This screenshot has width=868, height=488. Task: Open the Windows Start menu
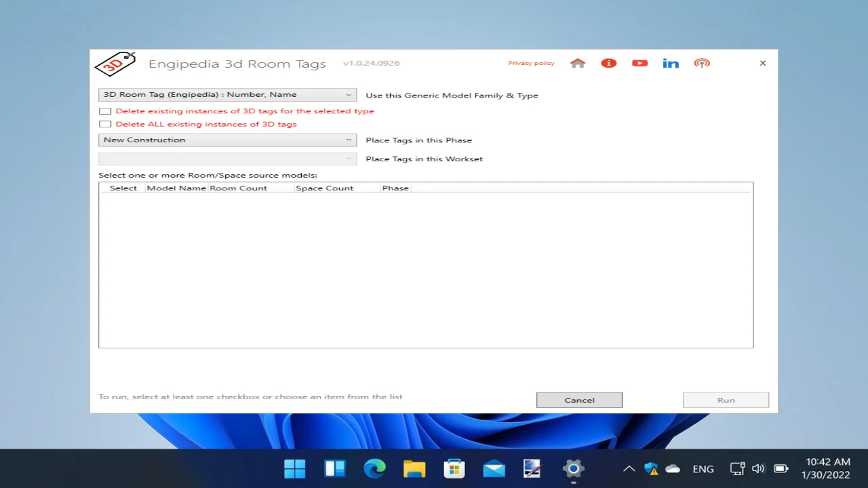pos(295,468)
